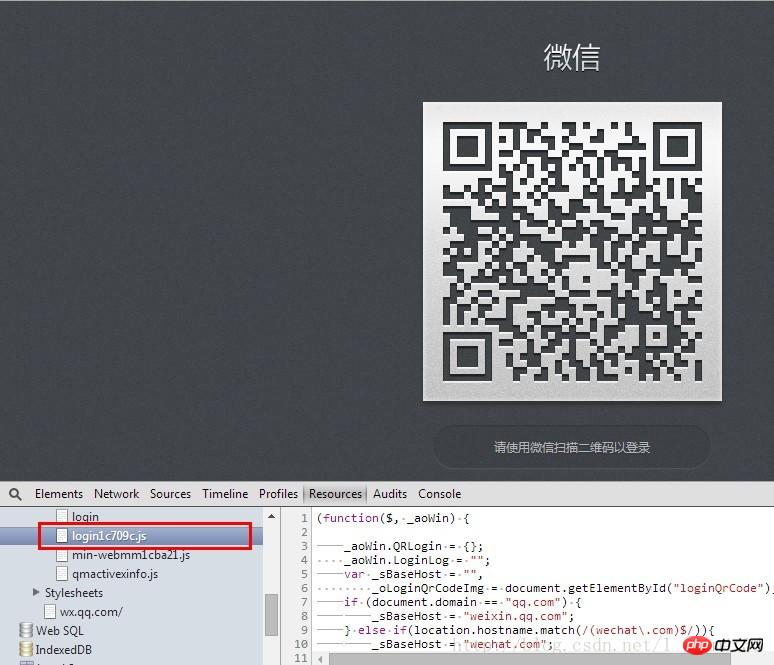Open the Timeline tab
Screen dimensions: 774x665
[225, 494]
